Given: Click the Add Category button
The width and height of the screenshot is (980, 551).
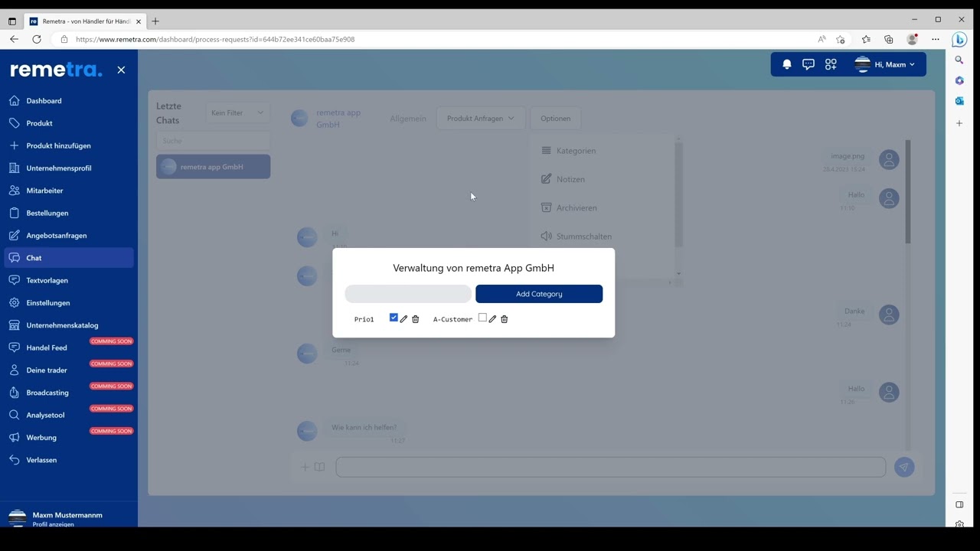Looking at the screenshot, I should coord(539,294).
